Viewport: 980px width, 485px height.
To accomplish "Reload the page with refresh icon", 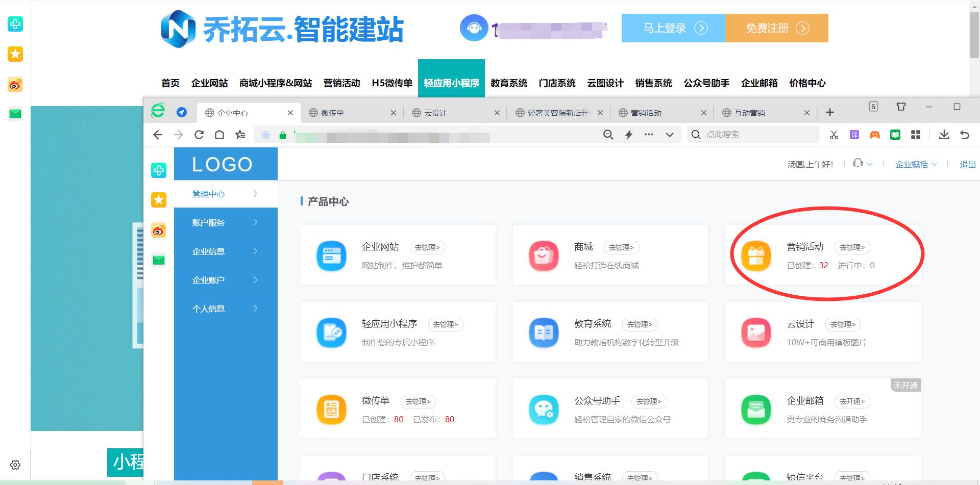I will pos(199,135).
